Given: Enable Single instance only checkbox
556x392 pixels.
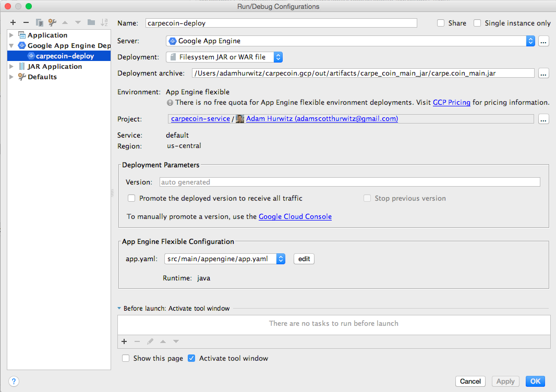Looking at the screenshot, I should click(x=477, y=23).
